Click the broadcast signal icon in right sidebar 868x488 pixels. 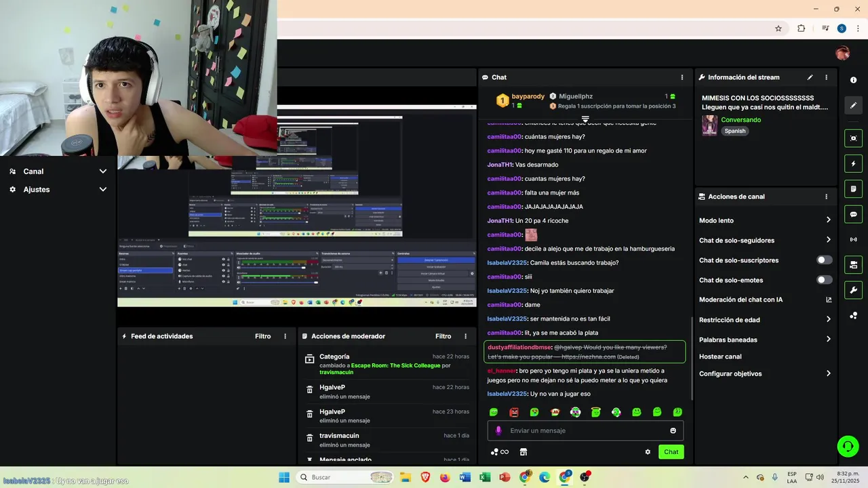(x=853, y=239)
